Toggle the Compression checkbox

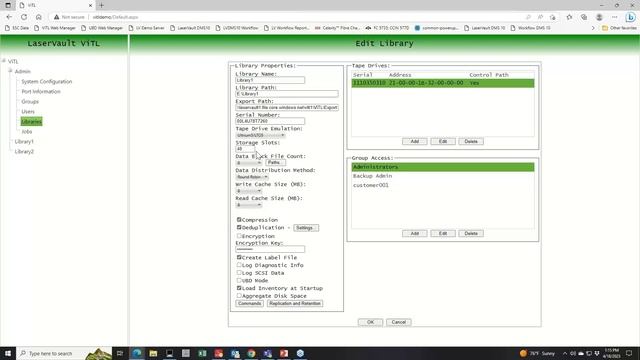(x=239, y=220)
